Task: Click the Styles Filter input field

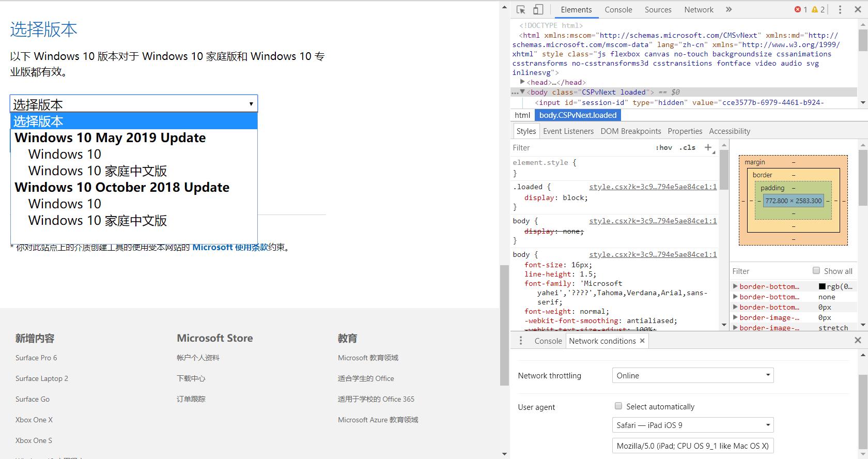Action: tap(581, 147)
